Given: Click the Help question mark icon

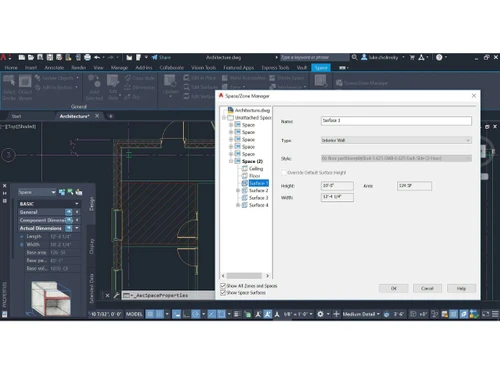Looking at the screenshot, I should point(439,57).
